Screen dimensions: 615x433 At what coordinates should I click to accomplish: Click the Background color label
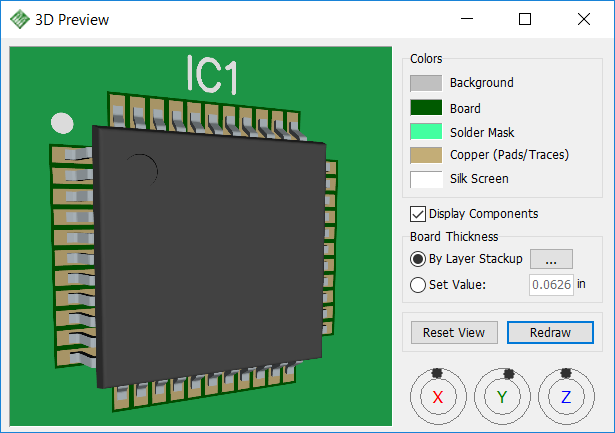pos(482,83)
